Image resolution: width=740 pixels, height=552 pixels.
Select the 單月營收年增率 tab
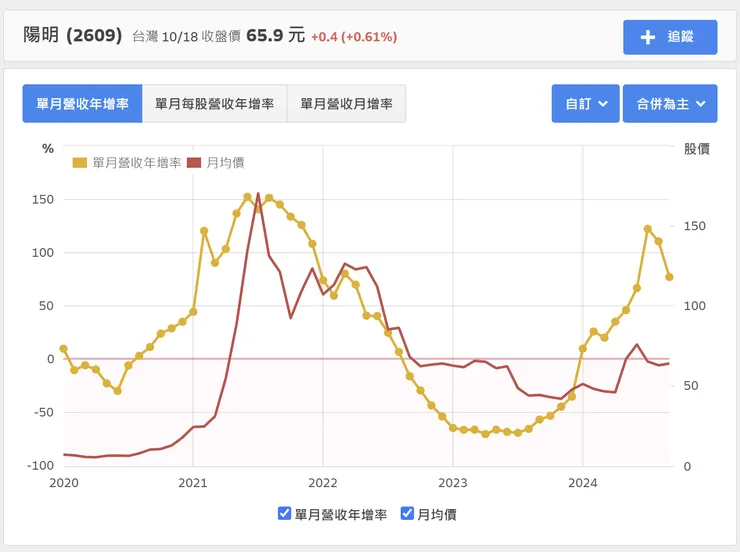tap(82, 104)
